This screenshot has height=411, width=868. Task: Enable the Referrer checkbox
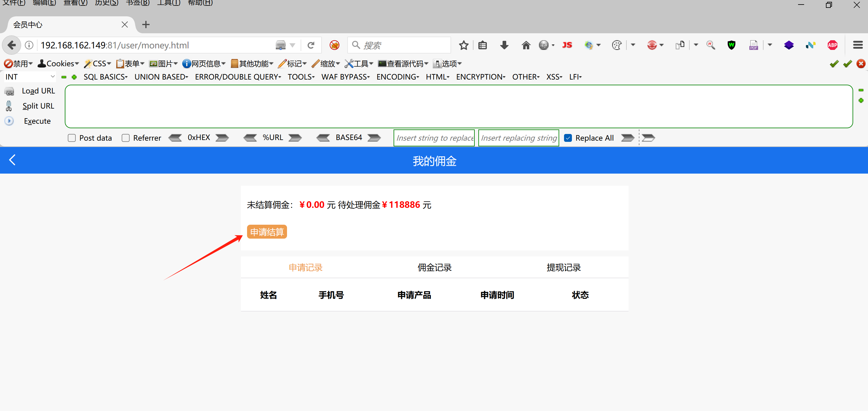coord(126,138)
